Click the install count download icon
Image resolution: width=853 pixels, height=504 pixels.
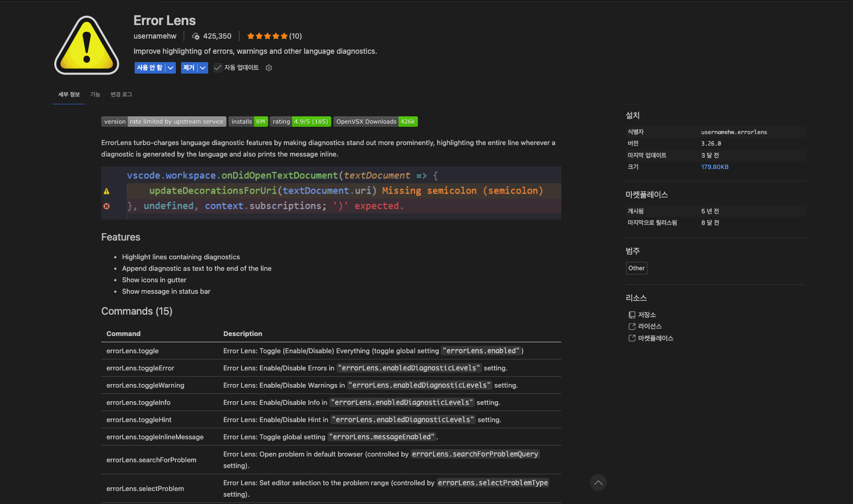(x=196, y=37)
